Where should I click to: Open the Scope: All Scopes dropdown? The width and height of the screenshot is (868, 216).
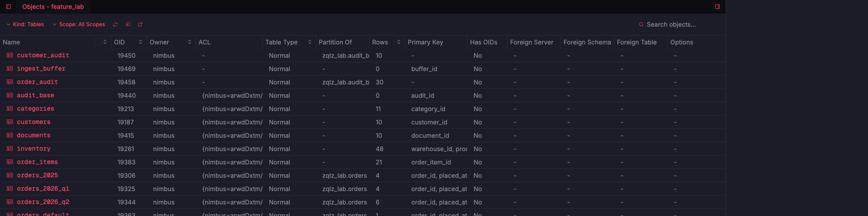coord(79,24)
